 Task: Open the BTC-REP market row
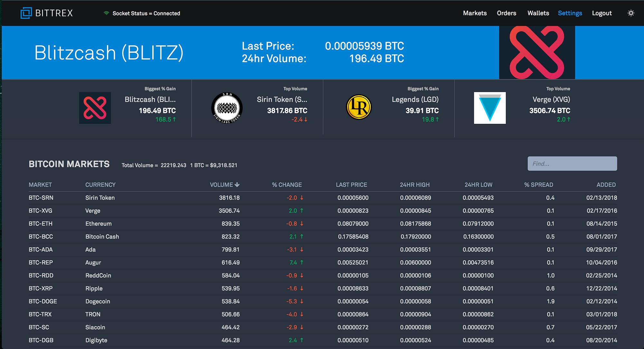pyautogui.click(x=323, y=262)
